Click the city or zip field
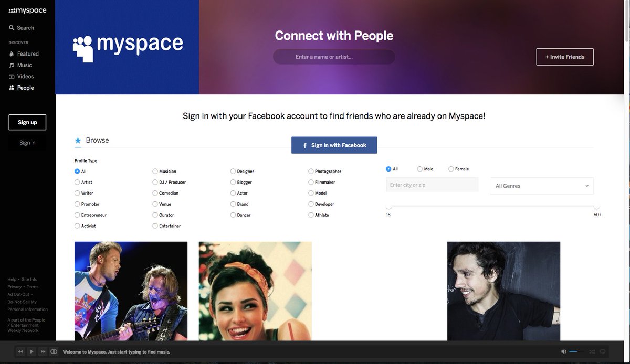Screen dimensions: 630x364 pyautogui.click(x=432, y=185)
